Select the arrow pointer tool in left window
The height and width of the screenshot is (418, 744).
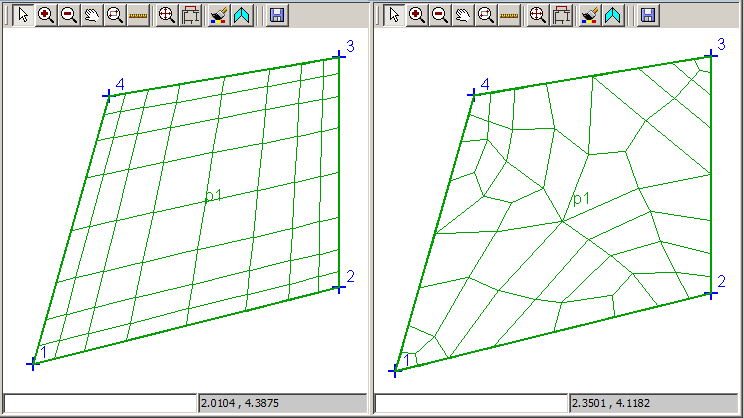coord(23,15)
